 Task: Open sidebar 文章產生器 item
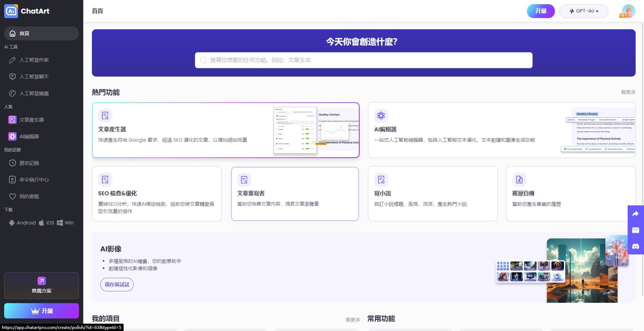pyautogui.click(x=41, y=120)
